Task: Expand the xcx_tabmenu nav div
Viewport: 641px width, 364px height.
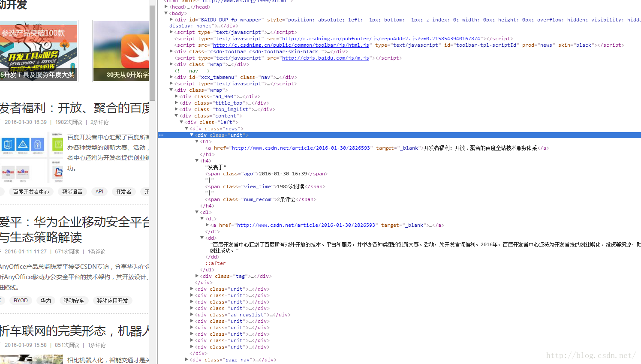Action: [172, 77]
